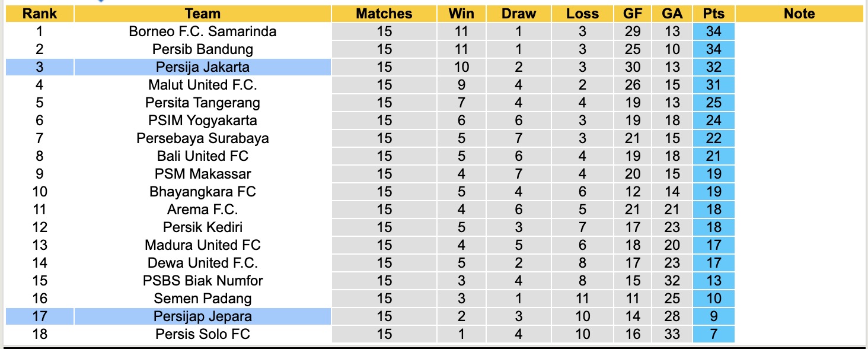This screenshot has width=868, height=349.
Task: Select the highlighted Persija Jakarta row
Action: [x=202, y=67]
